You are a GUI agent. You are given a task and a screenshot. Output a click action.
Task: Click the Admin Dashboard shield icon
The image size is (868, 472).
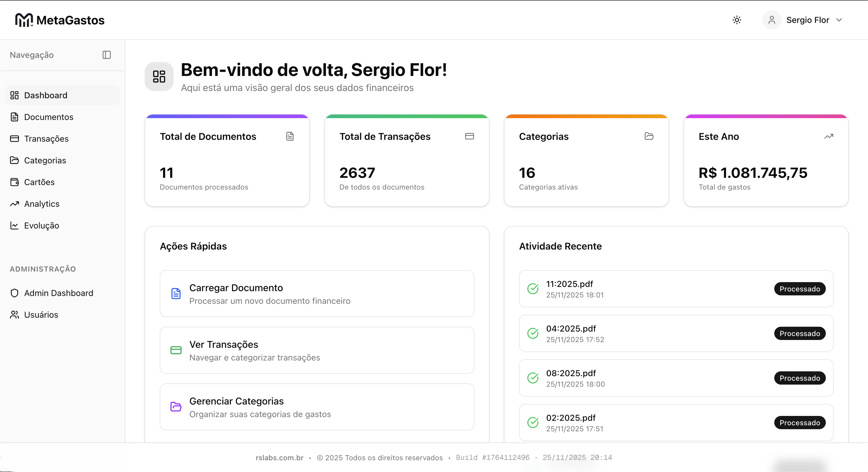coord(14,293)
